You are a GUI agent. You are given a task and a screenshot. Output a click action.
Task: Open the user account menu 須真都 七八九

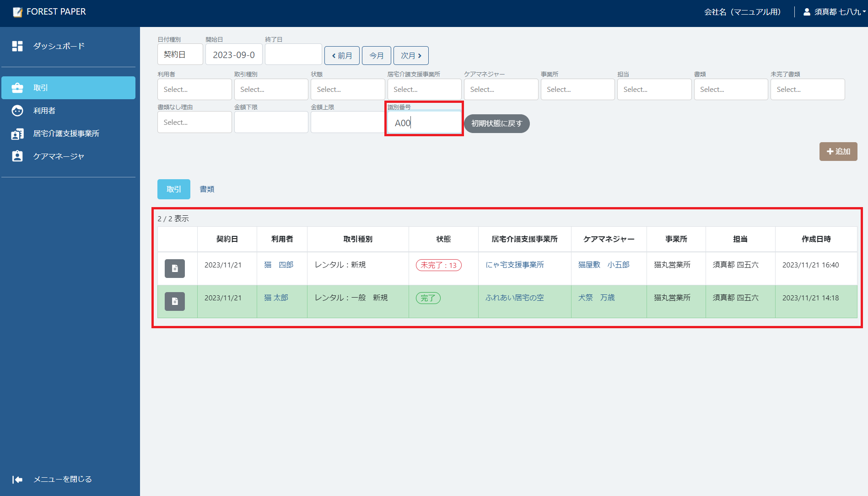(834, 12)
